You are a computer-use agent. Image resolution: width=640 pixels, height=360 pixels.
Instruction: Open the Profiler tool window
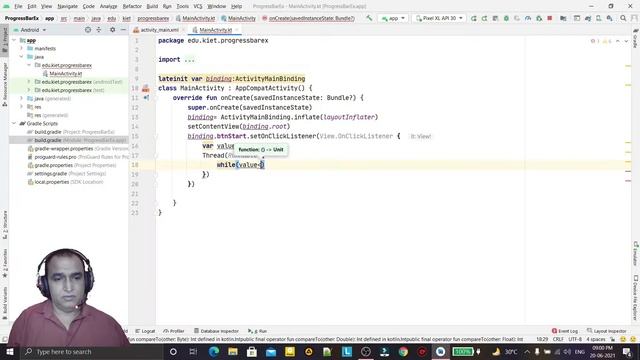coord(174,331)
